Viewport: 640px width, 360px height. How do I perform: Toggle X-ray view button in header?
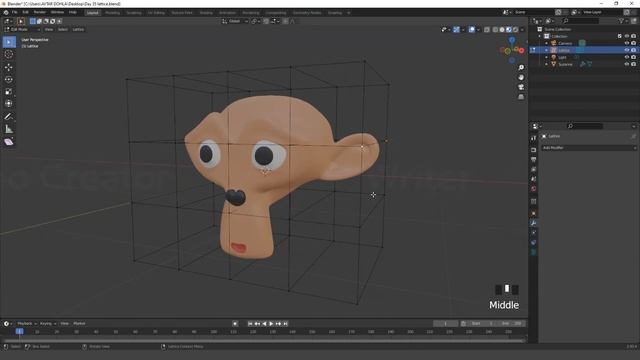pos(487,29)
